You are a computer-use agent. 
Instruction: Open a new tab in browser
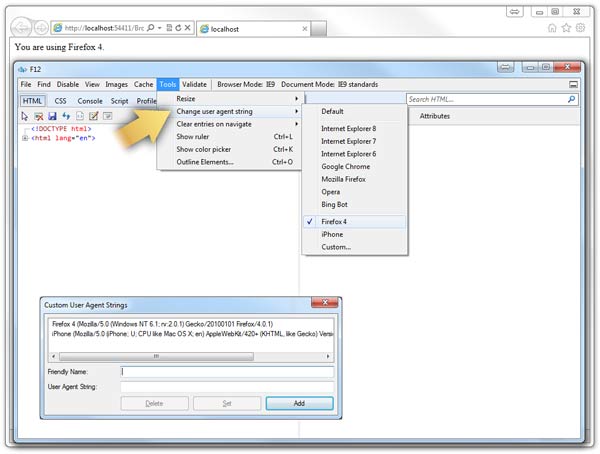[318, 29]
